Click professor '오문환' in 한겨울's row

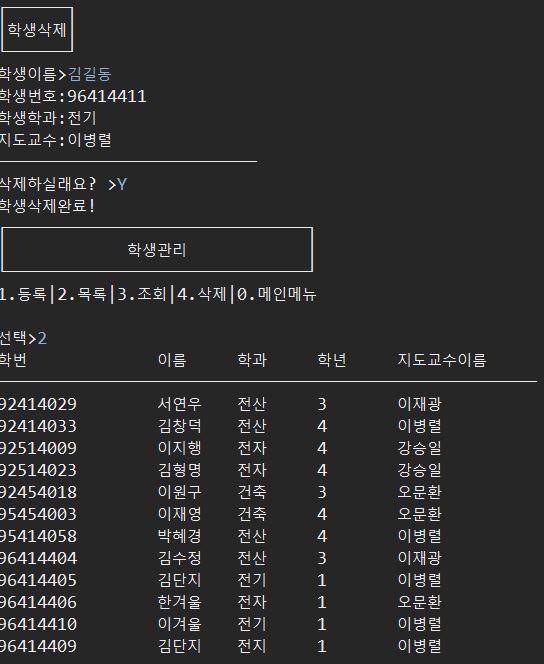420,602
